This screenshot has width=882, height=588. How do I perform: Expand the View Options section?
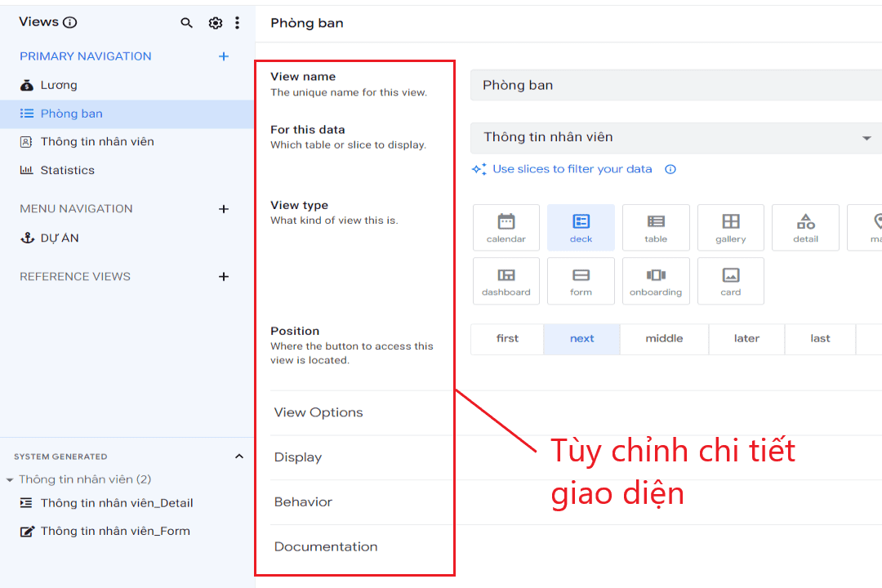click(x=318, y=412)
